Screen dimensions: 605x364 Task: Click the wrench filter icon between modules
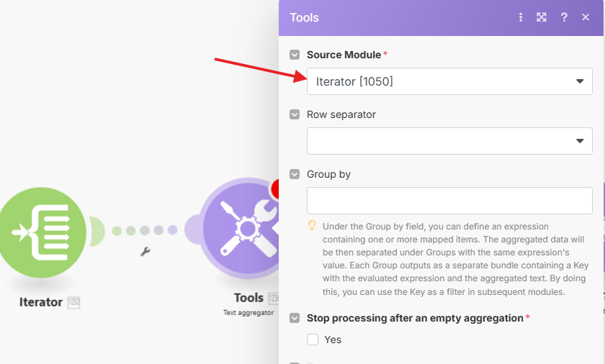pos(145,252)
